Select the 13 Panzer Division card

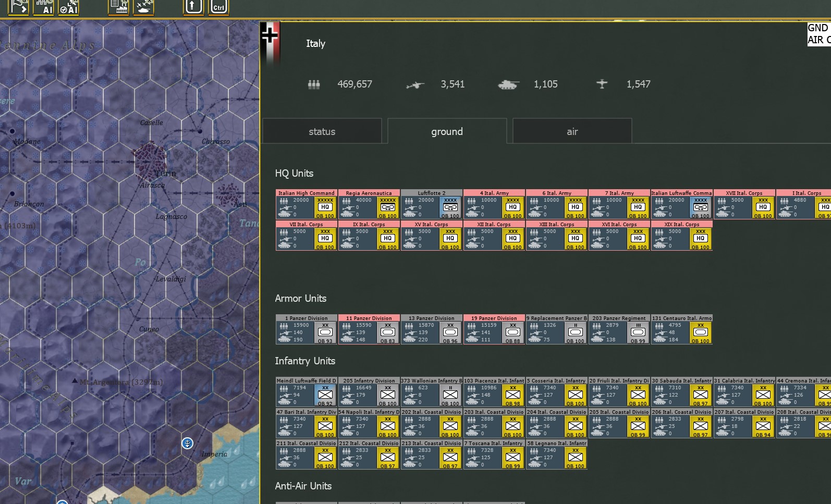pos(432,329)
